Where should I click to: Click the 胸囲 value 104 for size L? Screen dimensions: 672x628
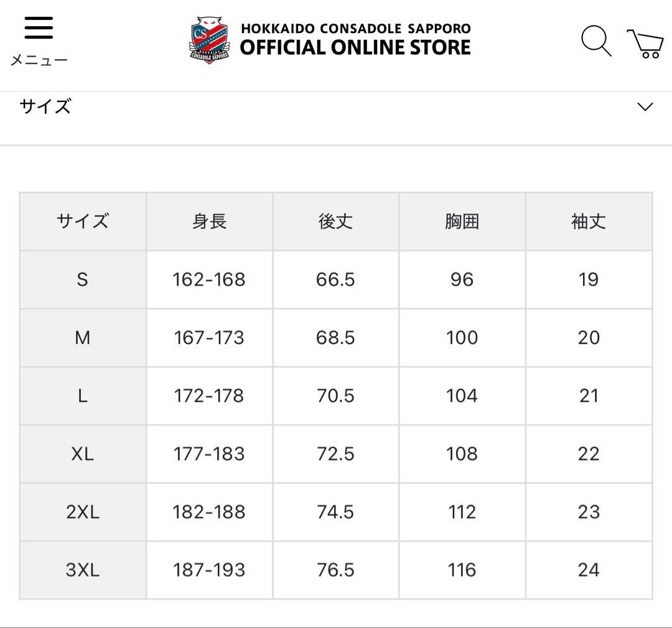462,396
